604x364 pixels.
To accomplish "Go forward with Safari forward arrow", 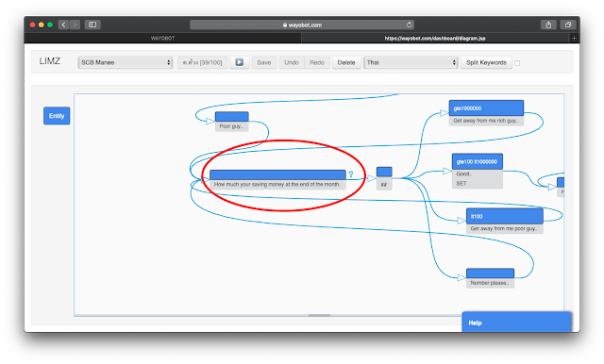I will tap(75, 25).
